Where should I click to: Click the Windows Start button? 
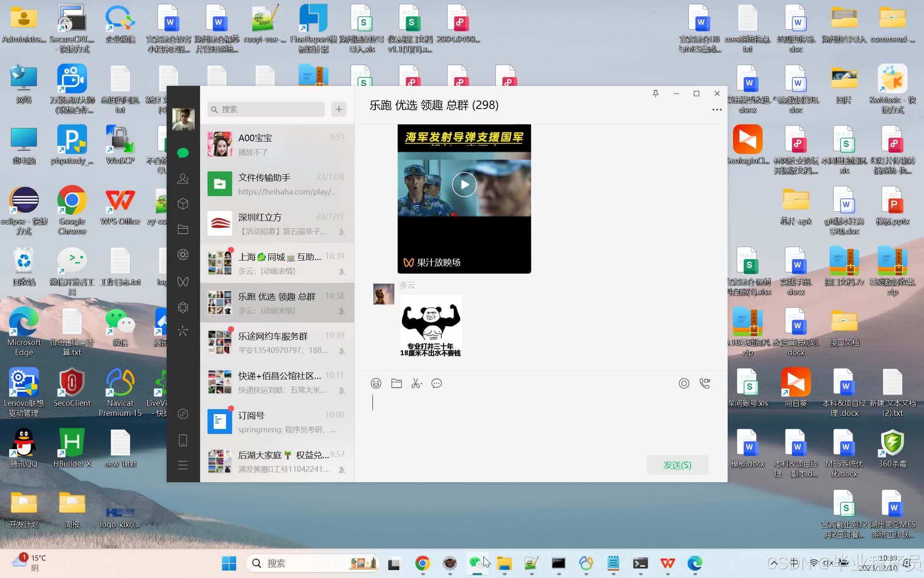click(x=229, y=563)
